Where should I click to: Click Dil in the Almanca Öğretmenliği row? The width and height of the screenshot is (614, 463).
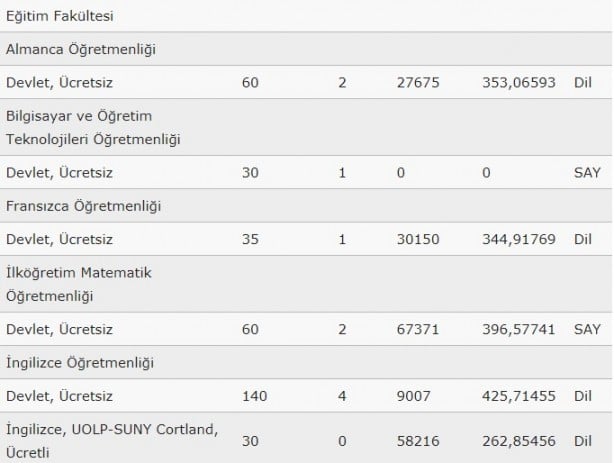pyautogui.click(x=583, y=83)
